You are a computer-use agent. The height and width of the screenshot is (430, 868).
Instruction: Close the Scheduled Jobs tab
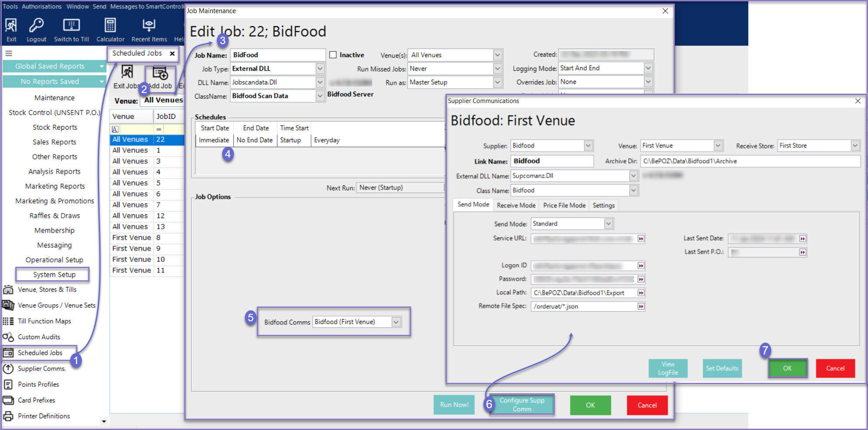click(x=172, y=53)
